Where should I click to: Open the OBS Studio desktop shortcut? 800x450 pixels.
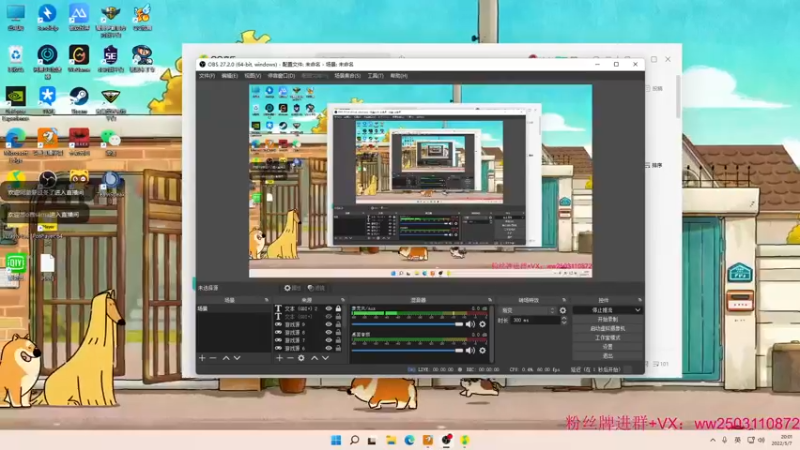(47, 180)
